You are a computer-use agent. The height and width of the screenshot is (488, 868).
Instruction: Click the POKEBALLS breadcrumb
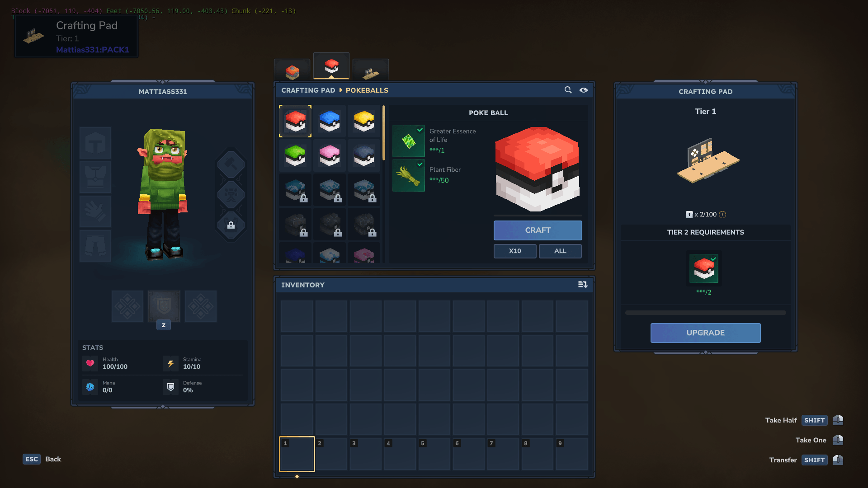pyautogui.click(x=367, y=90)
